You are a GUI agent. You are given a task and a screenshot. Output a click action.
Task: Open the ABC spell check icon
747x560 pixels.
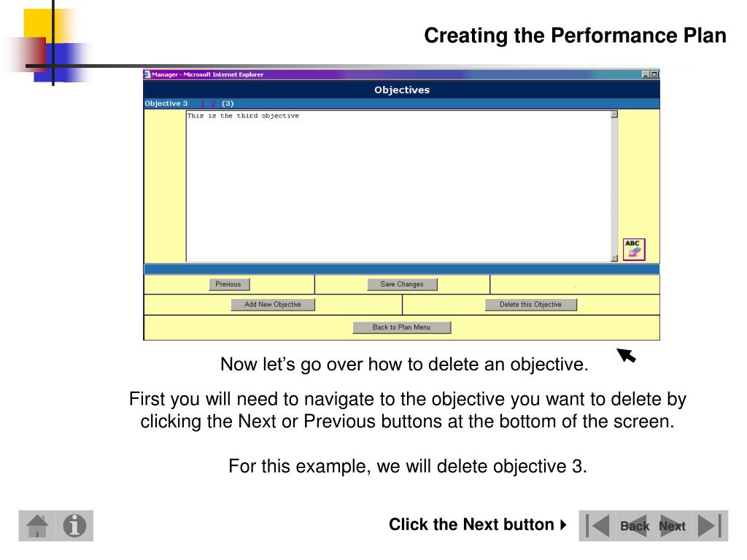pyautogui.click(x=634, y=249)
